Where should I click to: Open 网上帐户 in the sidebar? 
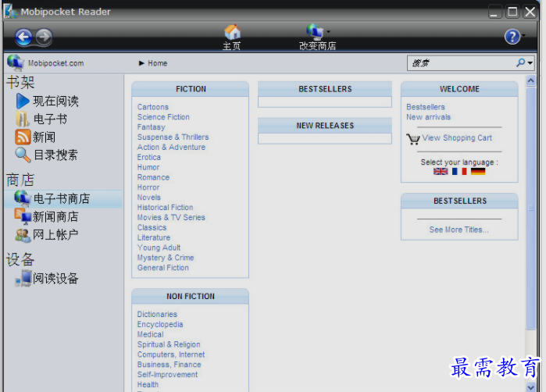click(55, 235)
